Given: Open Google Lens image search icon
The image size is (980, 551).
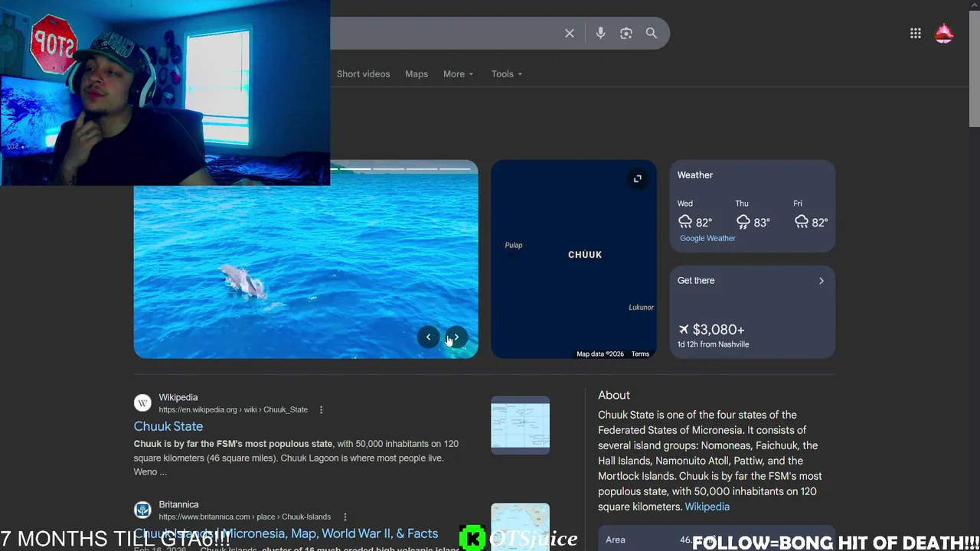Looking at the screenshot, I should [x=626, y=34].
